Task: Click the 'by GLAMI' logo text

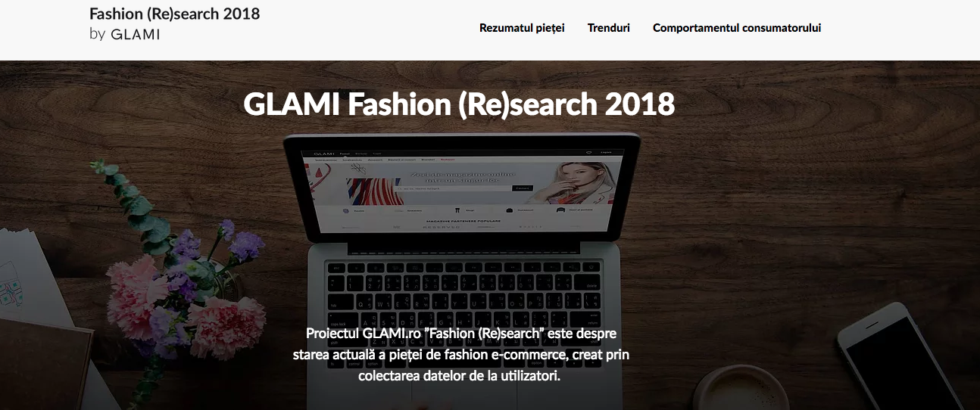Action: (x=125, y=34)
